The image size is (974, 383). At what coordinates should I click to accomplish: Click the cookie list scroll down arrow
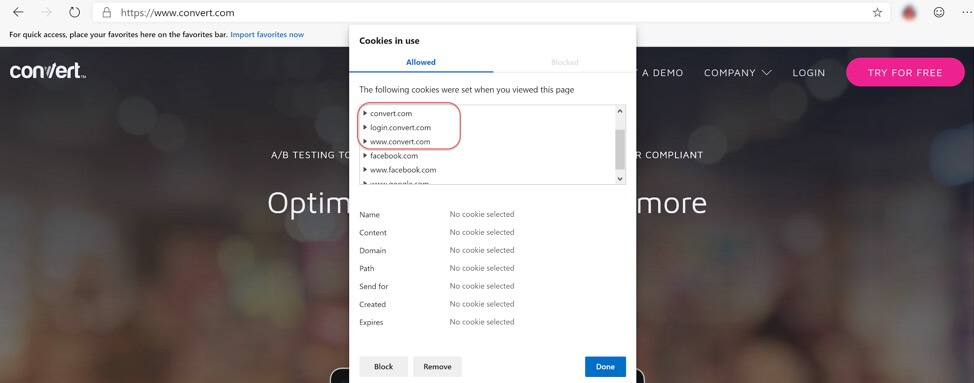coord(619,178)
